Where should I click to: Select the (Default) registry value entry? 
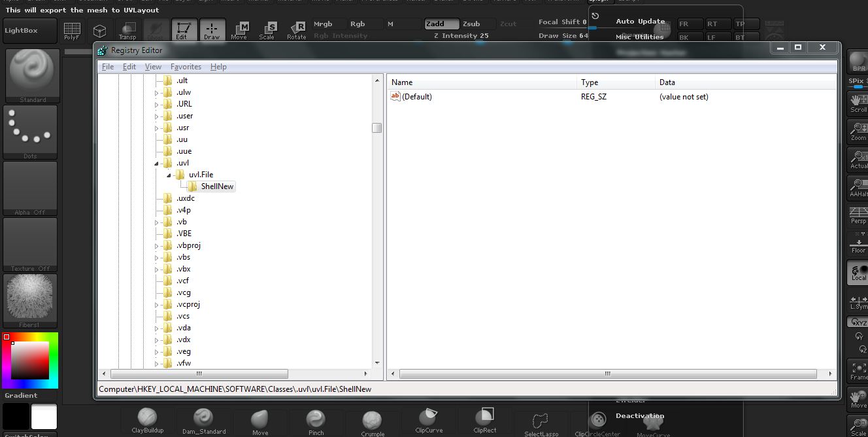tap(416, 97)
